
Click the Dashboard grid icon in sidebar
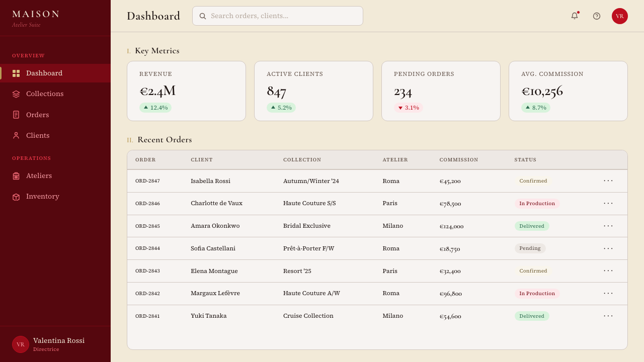coord(16,73)
